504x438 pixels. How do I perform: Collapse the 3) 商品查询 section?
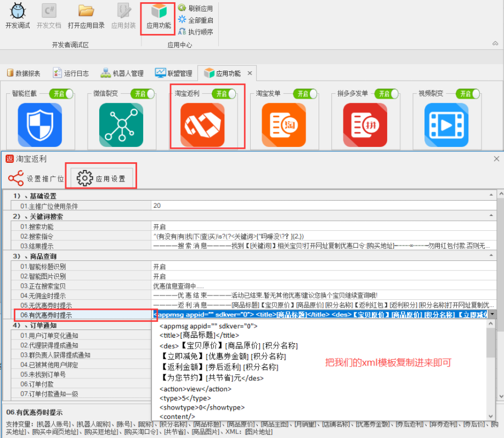(x=491, y=255)
